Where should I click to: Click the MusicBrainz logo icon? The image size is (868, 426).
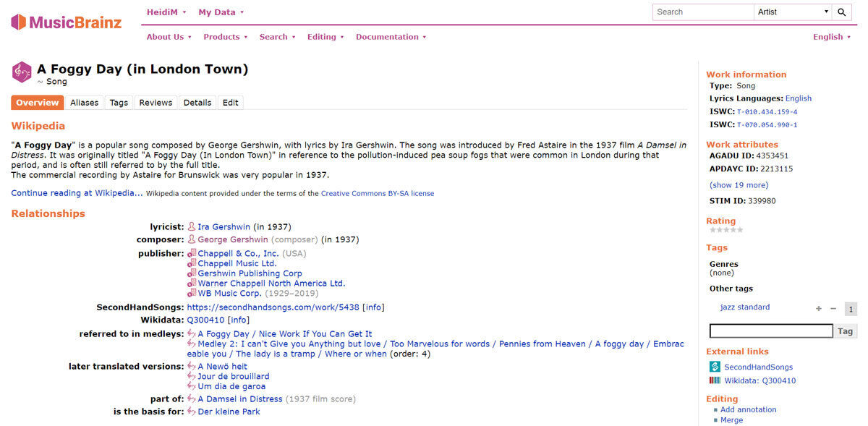pos(19,22)
